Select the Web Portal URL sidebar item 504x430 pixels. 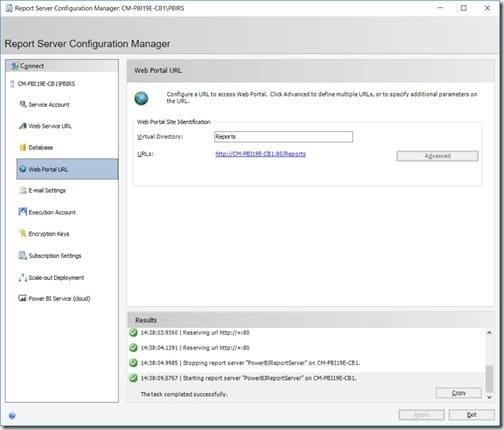click(67, 169)
